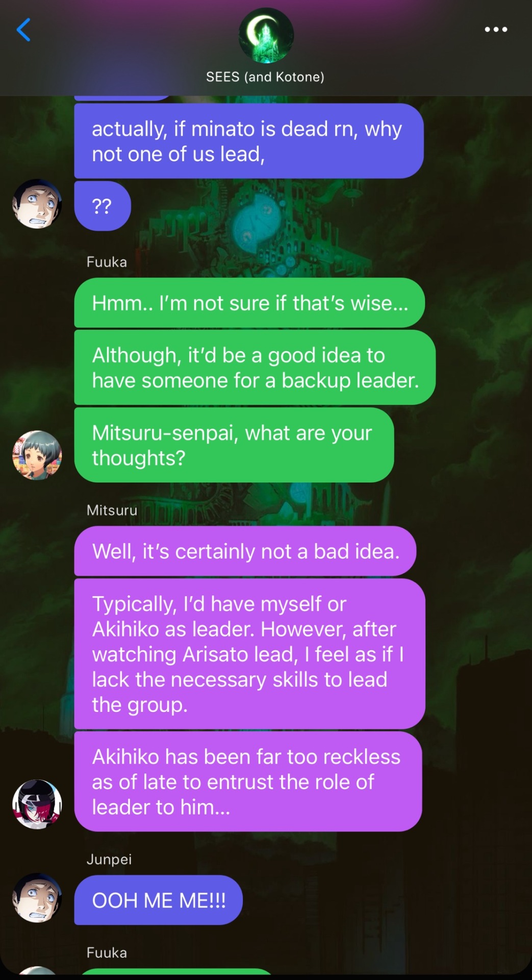Viewport: 532px width, 980px height.
Task: Select the '??' message bubble
Action: coord(103,206)
